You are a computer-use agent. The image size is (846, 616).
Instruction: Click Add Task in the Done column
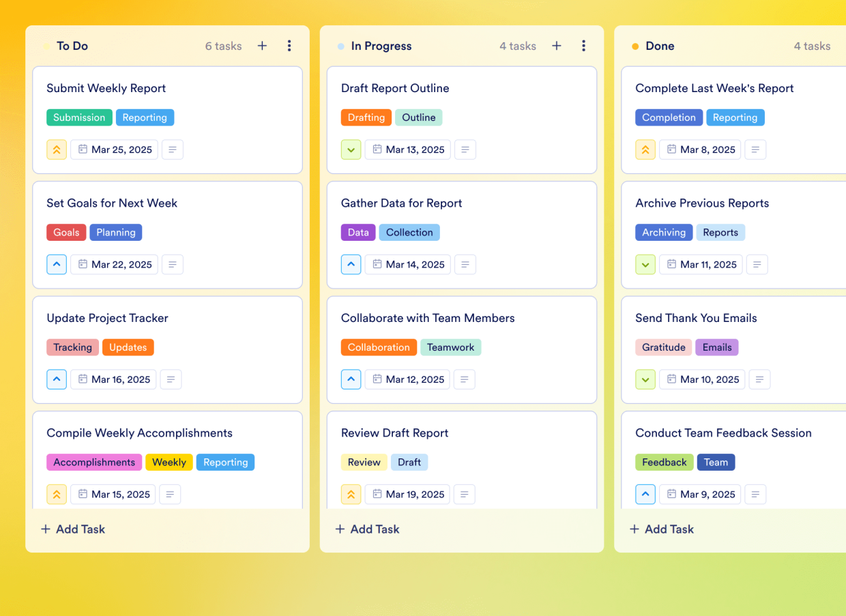tap(661, 529)
